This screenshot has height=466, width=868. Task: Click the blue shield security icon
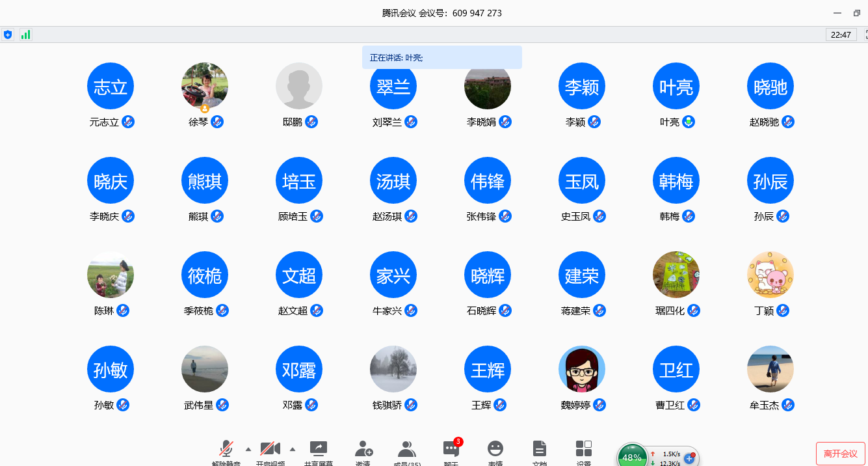8,34
